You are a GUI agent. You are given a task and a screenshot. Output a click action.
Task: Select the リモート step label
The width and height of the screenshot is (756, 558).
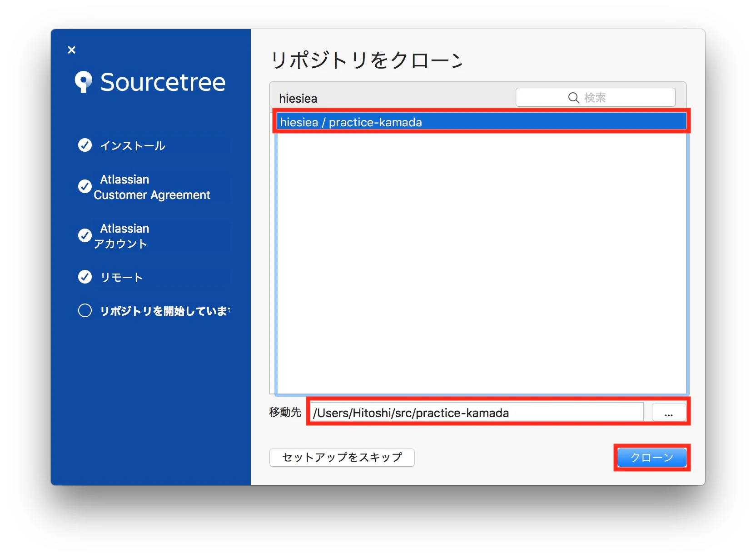[122, 277]
